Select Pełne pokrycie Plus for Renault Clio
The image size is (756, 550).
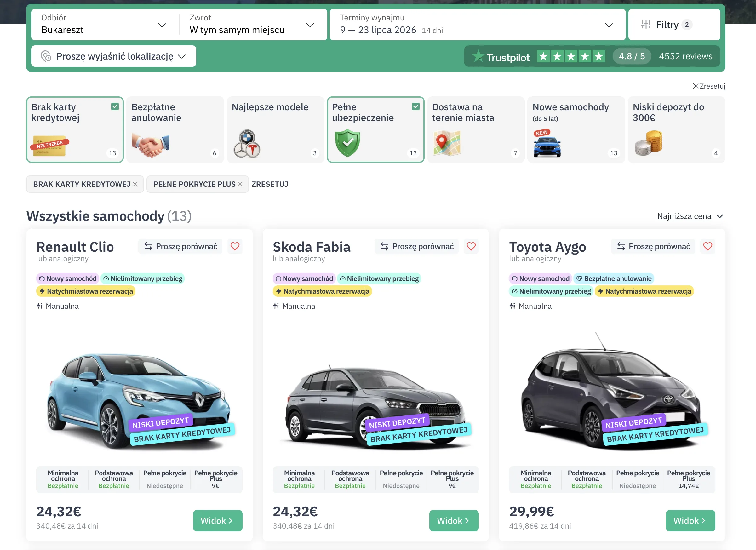click(216, 479)
